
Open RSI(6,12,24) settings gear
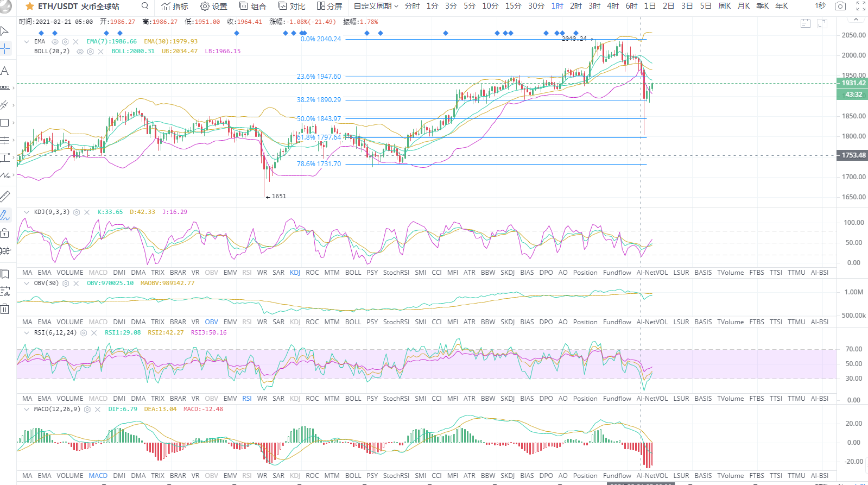[x=84, y=333]
